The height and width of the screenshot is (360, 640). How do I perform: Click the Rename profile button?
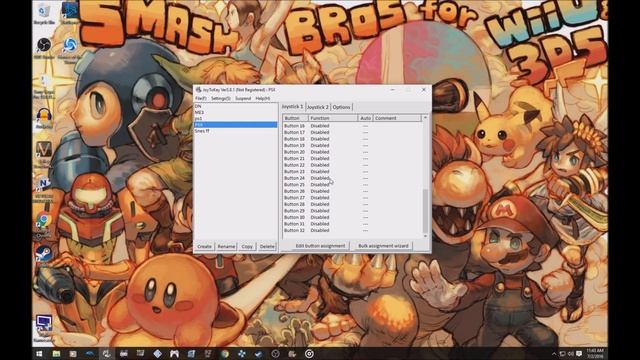coord(226,247)
